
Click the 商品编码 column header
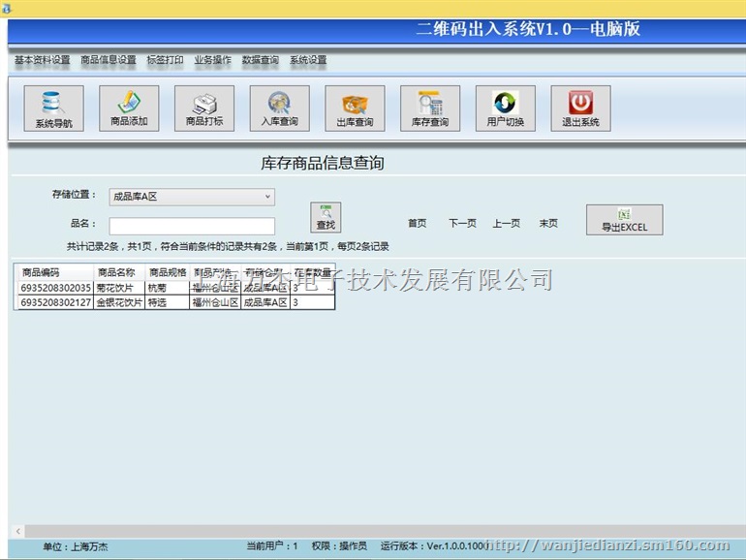(55, 272)
